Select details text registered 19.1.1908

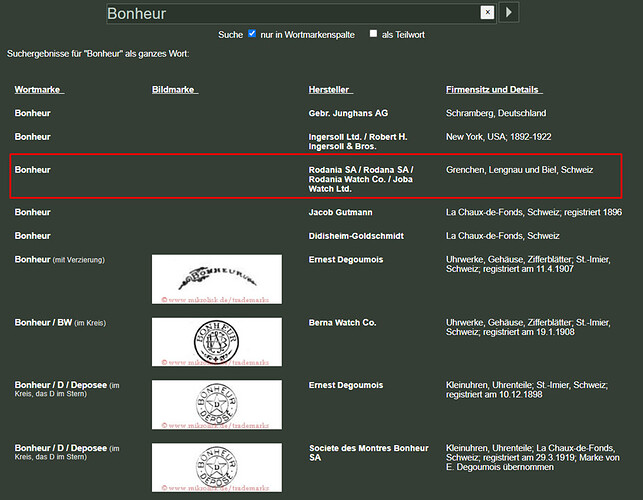(x=528, y=327)
